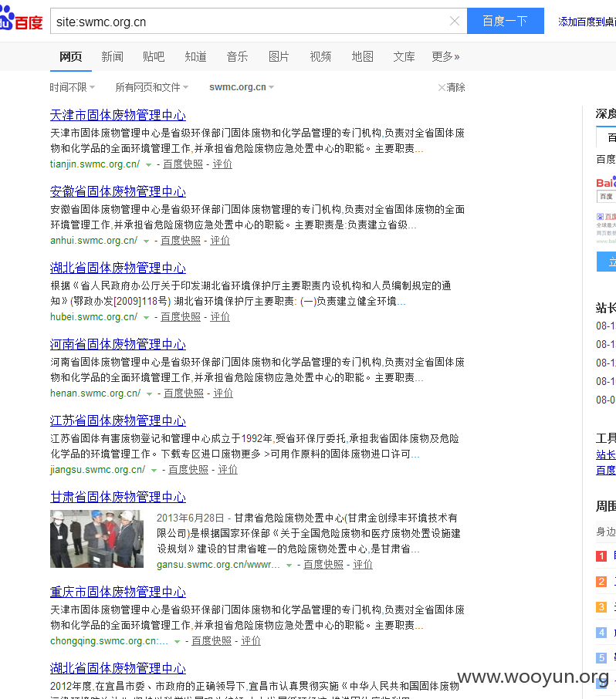Click the Gansu result photo thumbnail
Viewport: 616px width, 699px height.
[x=96, y=539]
